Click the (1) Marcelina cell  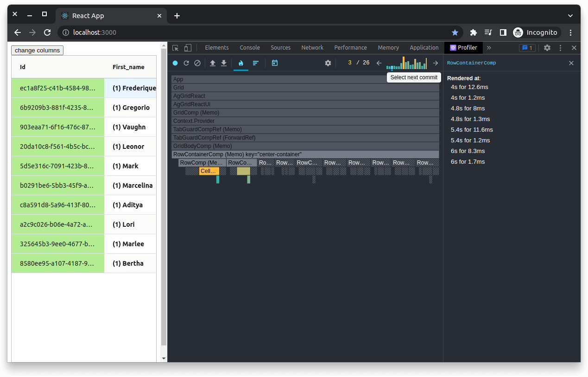tap(130, 185)
